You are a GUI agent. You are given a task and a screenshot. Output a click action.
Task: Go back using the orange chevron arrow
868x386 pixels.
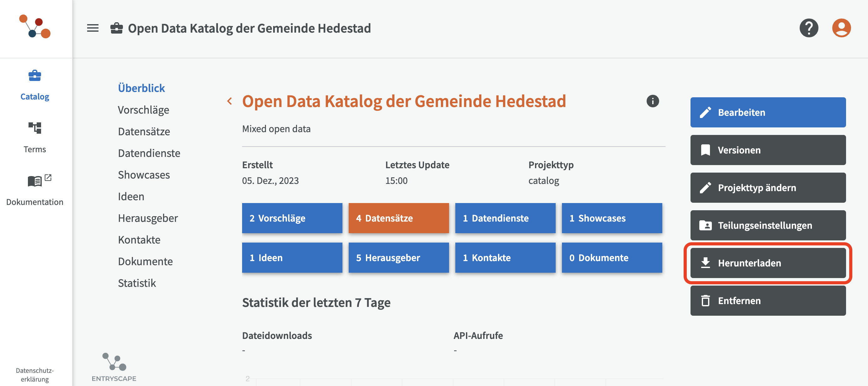(x=230, y=101)
